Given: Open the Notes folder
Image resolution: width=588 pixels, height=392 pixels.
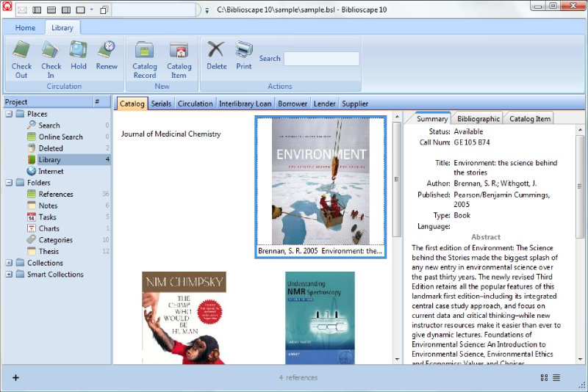Looking at the screenshot, I should pos(48,206).
